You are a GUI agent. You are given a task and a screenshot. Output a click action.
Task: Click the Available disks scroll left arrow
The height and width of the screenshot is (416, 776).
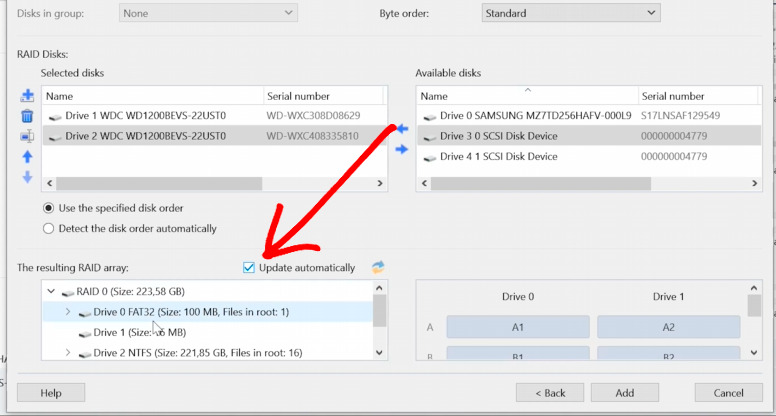pos(424,184)
